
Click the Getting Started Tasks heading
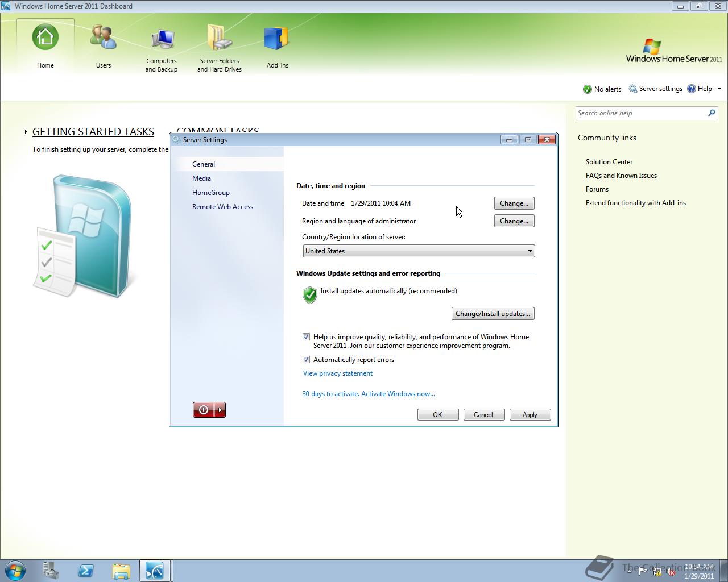(x=93, y=132)
